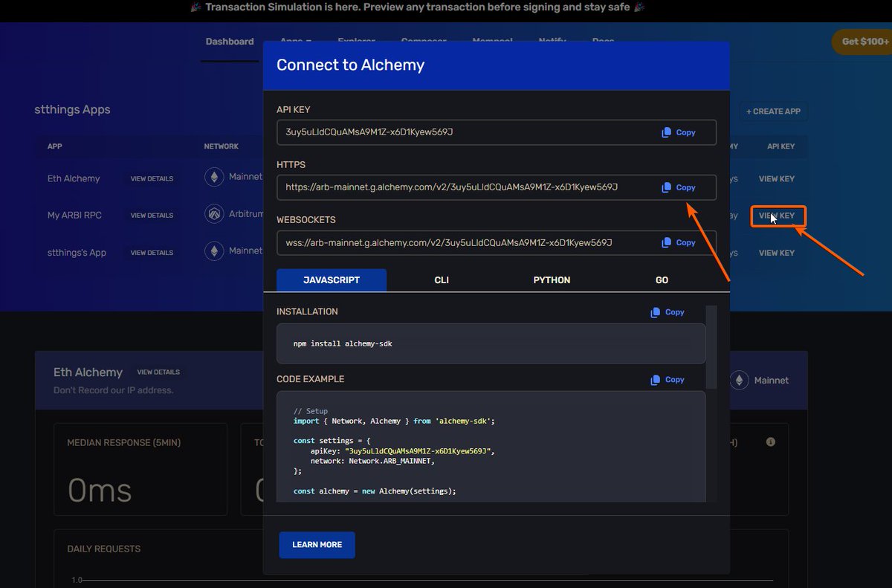Viewport: 892px width, 588px height.
Task: Open the Dashboard nav tab
Action: [x=230, y=42]
